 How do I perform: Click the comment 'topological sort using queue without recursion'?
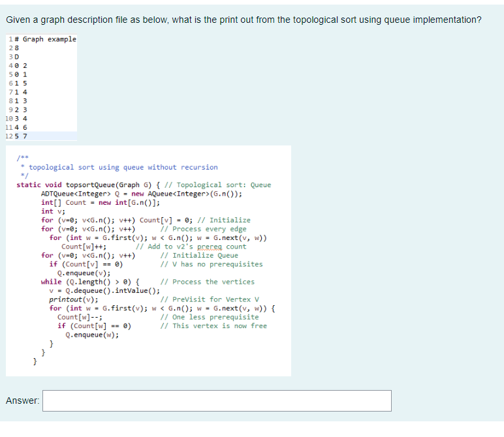pyautogui.click(x=123, y=167)
